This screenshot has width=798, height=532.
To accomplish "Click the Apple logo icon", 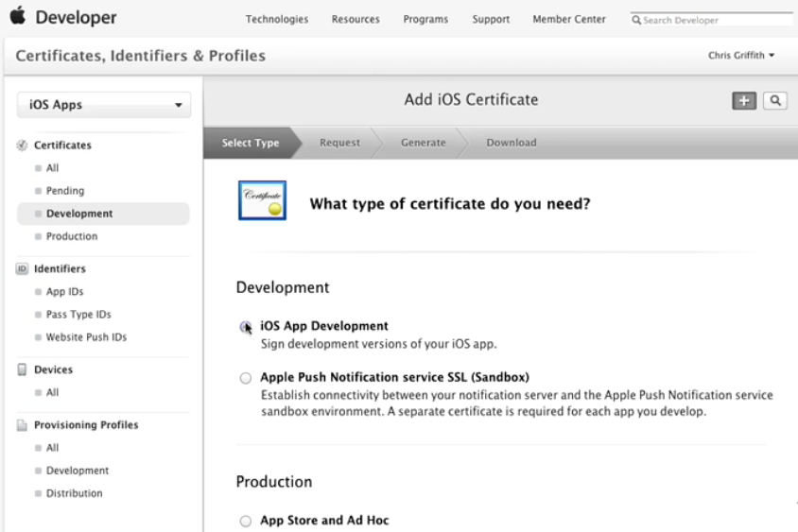I will 18,15.
